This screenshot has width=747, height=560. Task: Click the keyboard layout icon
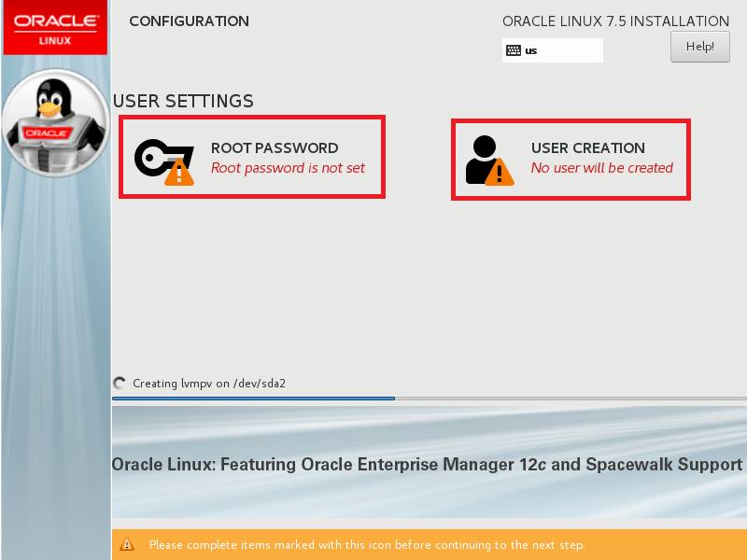(514, 49)
